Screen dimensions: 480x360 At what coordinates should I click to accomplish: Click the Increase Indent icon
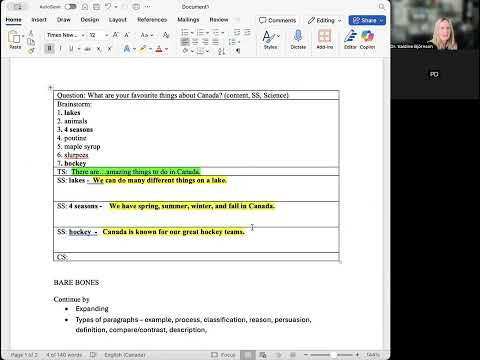coord(247,32)
